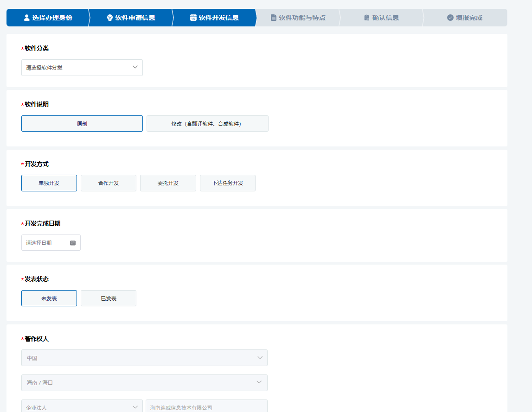Screen dimensions: 532x412
Task: Click the person icon in 选择办理身份 step
Action: [x=26, y=18]
